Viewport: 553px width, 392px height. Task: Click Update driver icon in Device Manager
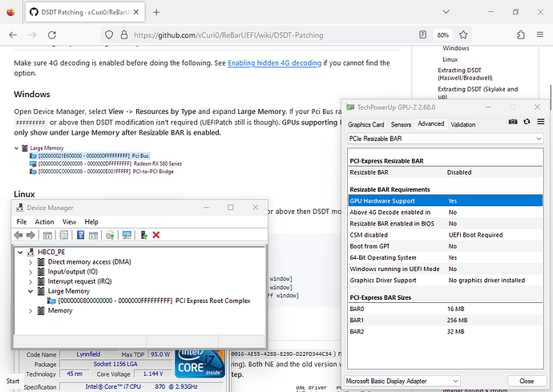click(110, 235)
